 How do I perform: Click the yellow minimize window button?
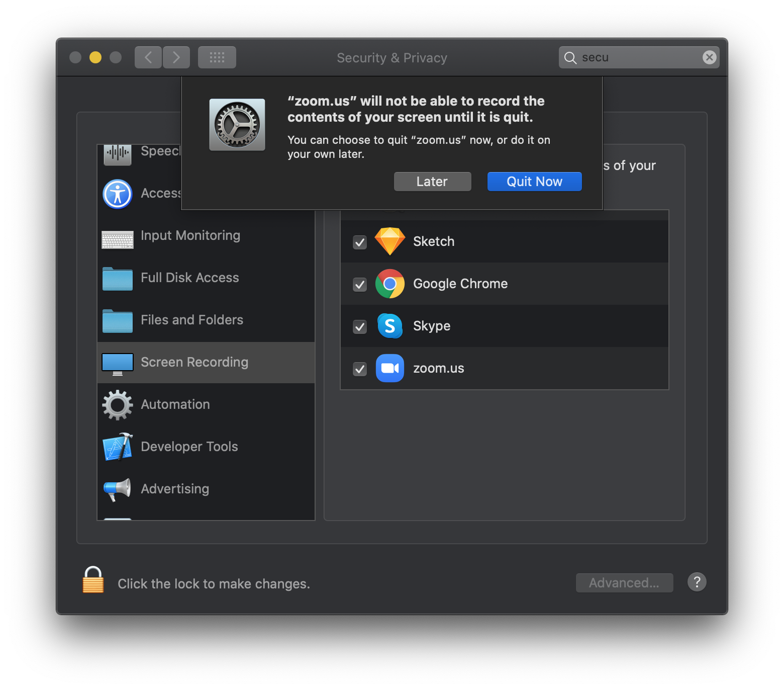[x=95, y=57]
